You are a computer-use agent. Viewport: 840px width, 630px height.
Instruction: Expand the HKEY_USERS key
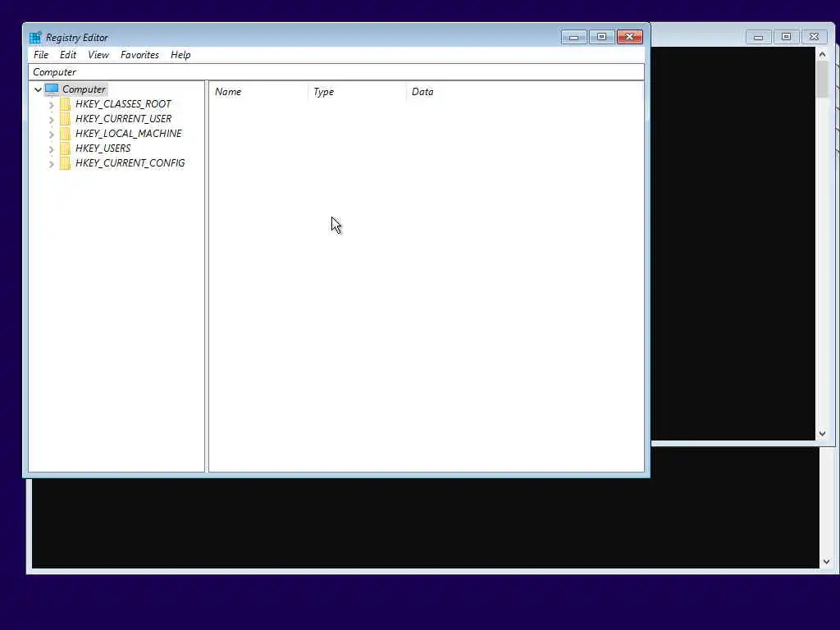tap(52, 149)
